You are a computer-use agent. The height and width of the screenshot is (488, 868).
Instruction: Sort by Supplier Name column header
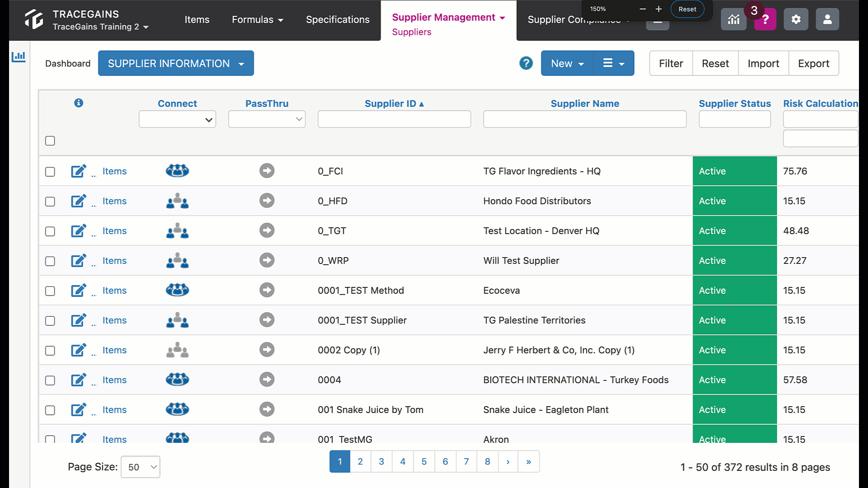(x=585, y=103)
